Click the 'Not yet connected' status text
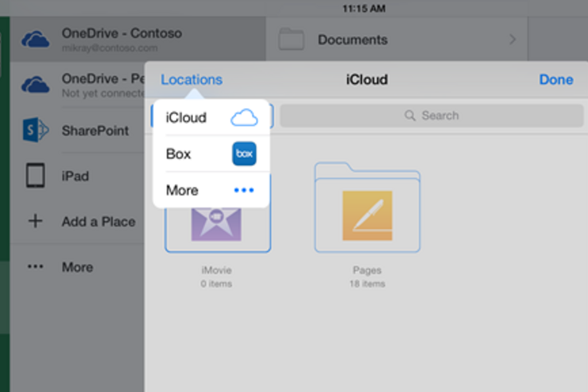Image resolution: width=588 pixels, height=392 pixels. coord(103,93)
